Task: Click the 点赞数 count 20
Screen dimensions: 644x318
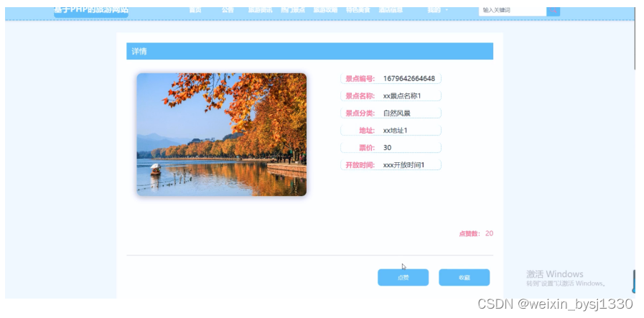Action: coord(489,233)
